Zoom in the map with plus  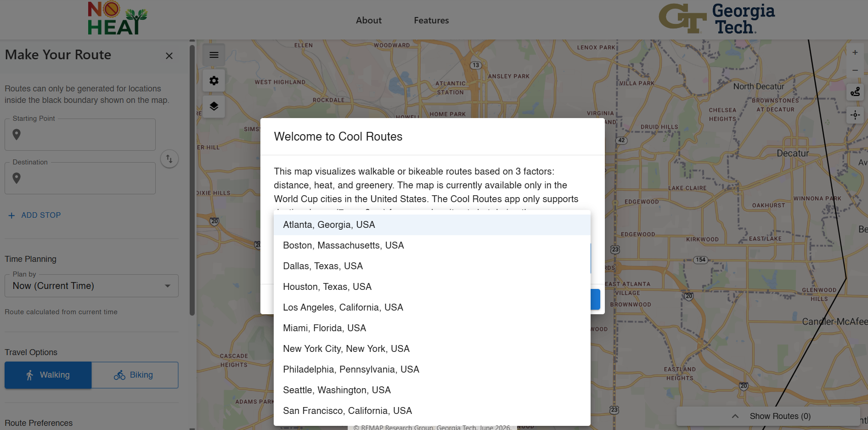tap(855, 53)
